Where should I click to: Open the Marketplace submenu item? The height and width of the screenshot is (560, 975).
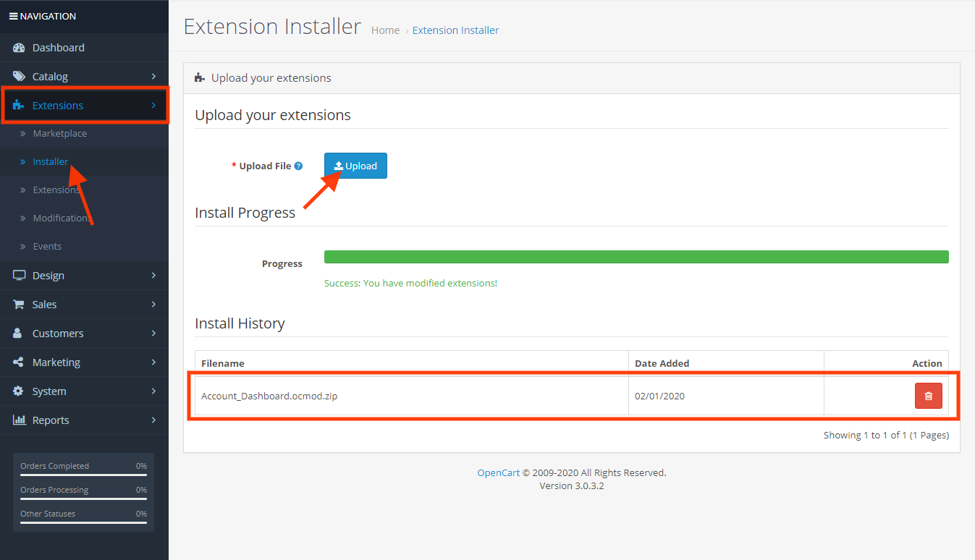pyautogui.click(x=84, y=134)
